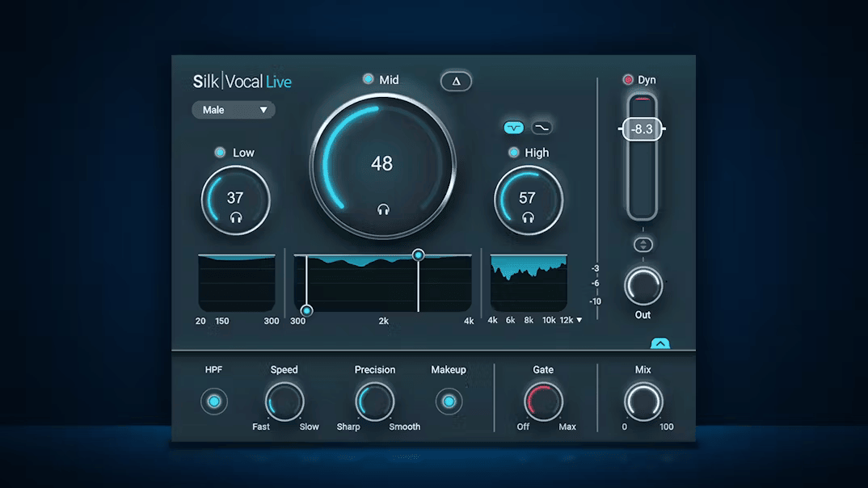Disable the High band toggle
868x488 pixels.
click(x=514, y=152)
